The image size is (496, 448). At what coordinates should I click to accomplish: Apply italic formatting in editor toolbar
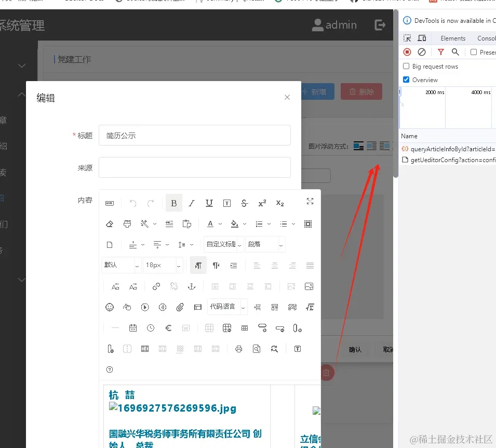[192, 203]
